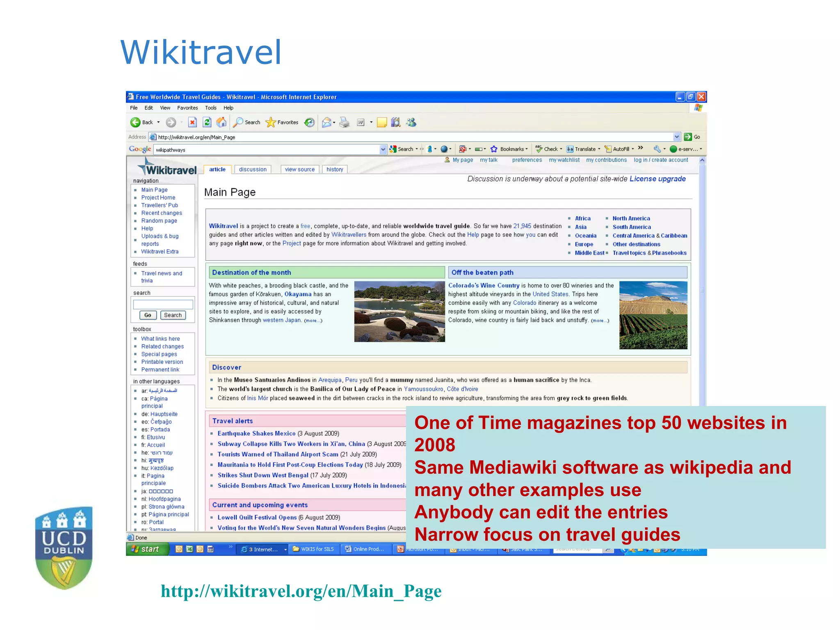Image resolution: width=840 pixels, height=630 pixels.
Task: Expand Translate dropdown arrow
Action: pyautogui.click(x=599, y=149)
